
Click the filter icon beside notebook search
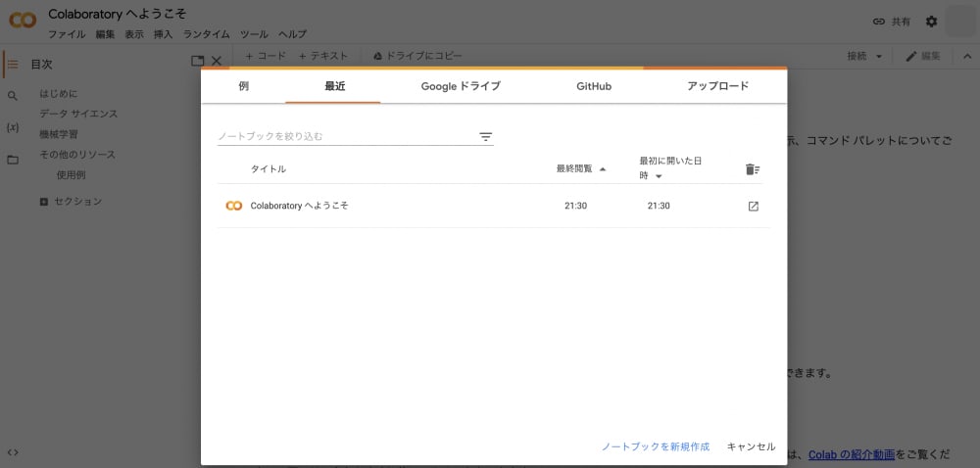click(486, 137)
